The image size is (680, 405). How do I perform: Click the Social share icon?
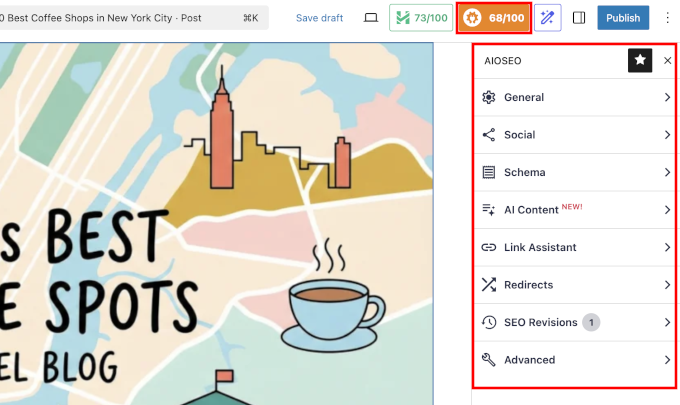tap(488, 135)
